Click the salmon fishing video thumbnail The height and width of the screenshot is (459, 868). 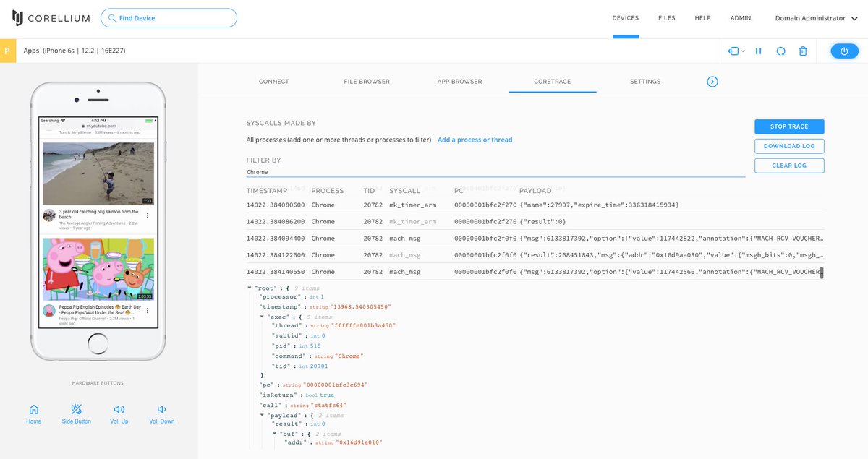98,173
